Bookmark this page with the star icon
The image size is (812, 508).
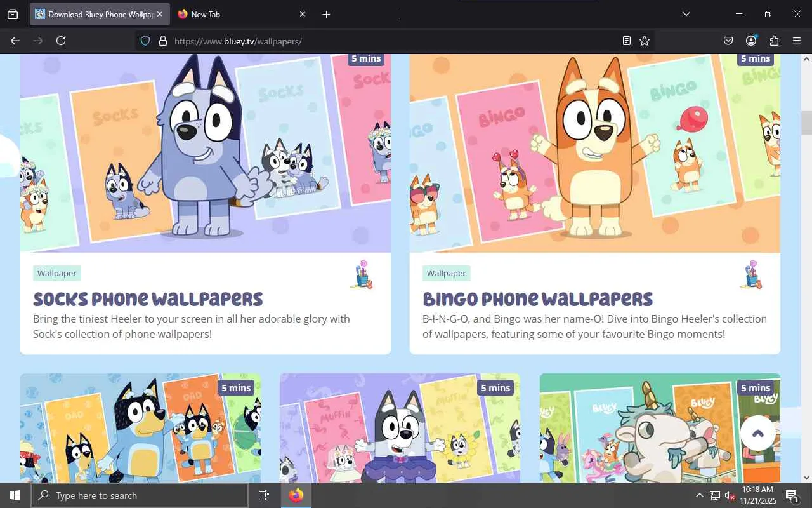pos(645,41)
